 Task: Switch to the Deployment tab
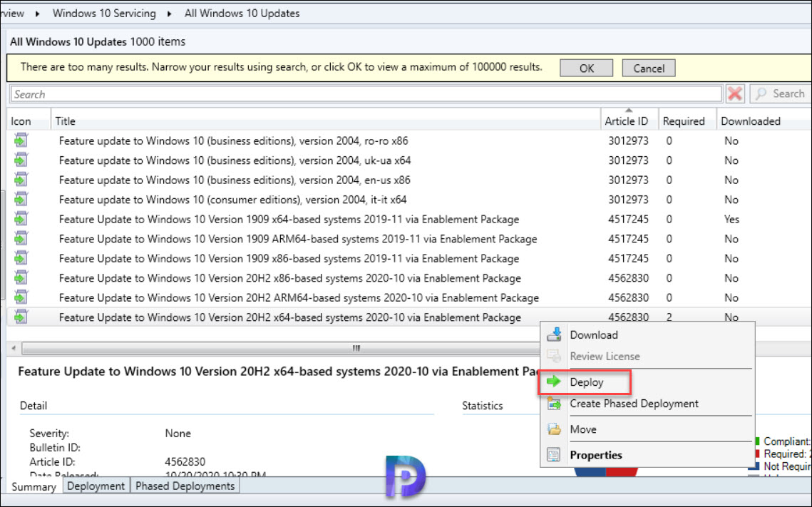click(96, 486)
